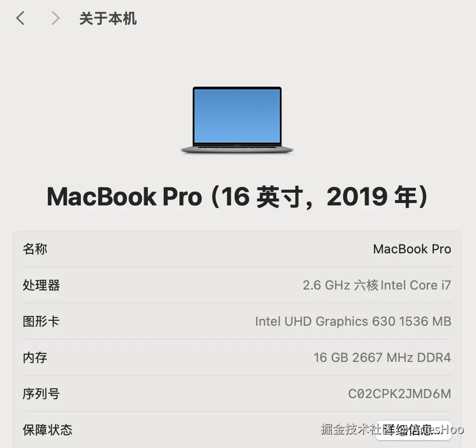
Task: Select the 2.6 GHz 六核 Intel Core i7 text
Action: [377, 285]
